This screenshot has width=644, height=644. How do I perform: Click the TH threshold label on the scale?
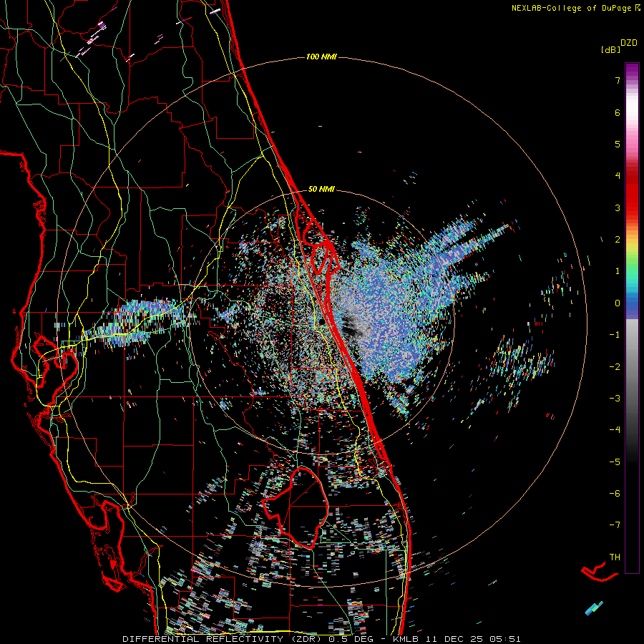pos(615,557)
